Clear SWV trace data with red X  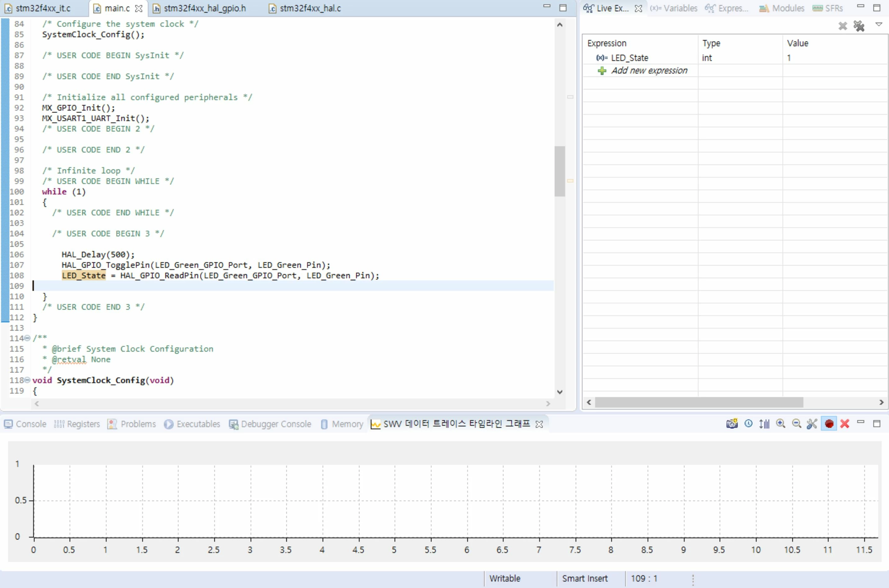pyautogui.click(x=845, y=424)
